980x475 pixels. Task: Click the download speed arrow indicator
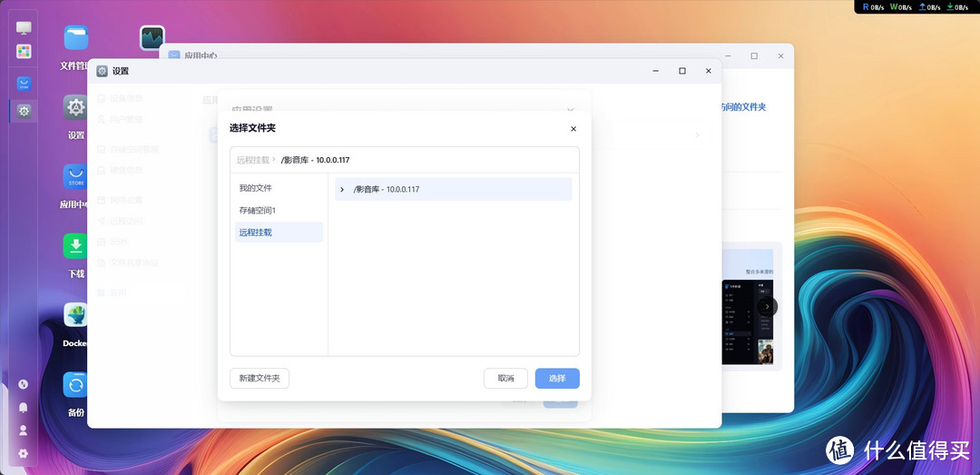tap(957, 7)
